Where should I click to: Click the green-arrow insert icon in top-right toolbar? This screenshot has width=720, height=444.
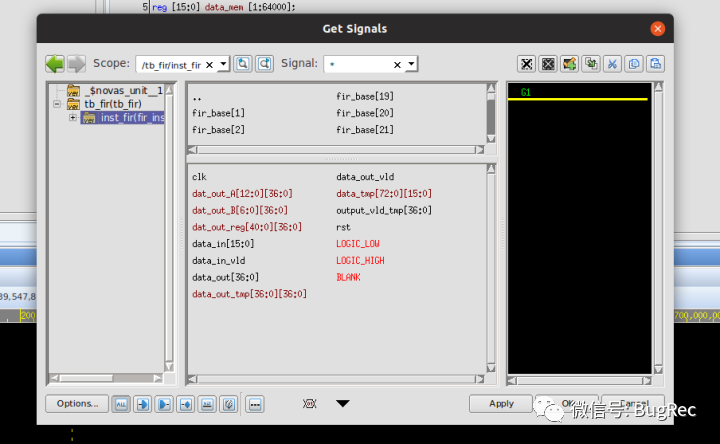pyautogui.click(x=591, y=64)
